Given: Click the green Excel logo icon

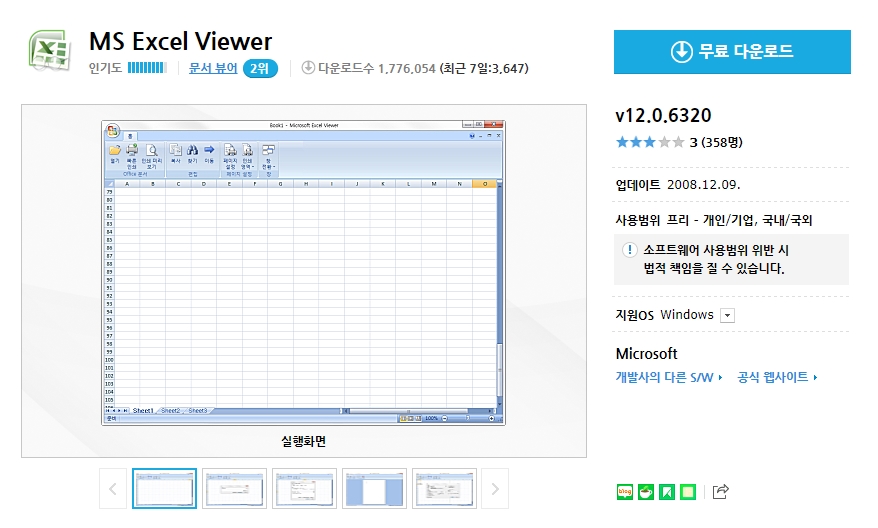Looking at the screenshot, I should point(50,50).
